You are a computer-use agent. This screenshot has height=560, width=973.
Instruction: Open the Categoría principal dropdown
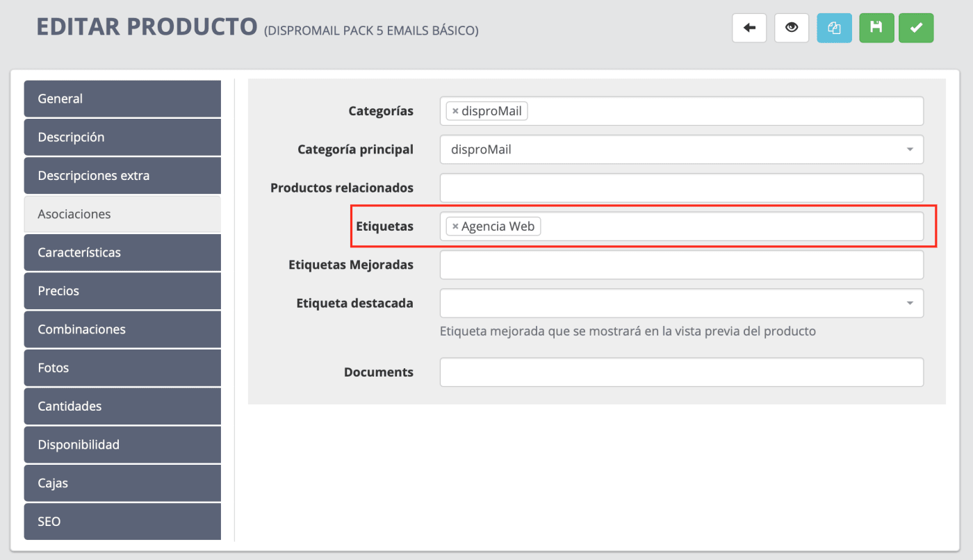click(x=682, y=149)
